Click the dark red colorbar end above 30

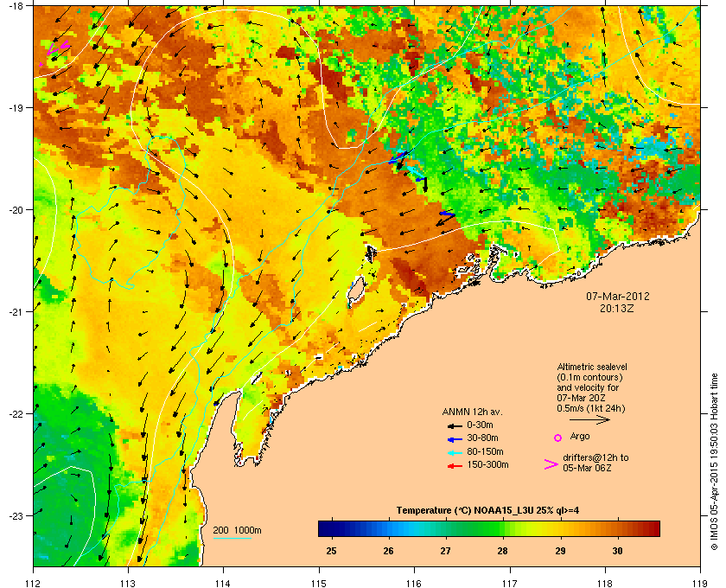[653, 528]
